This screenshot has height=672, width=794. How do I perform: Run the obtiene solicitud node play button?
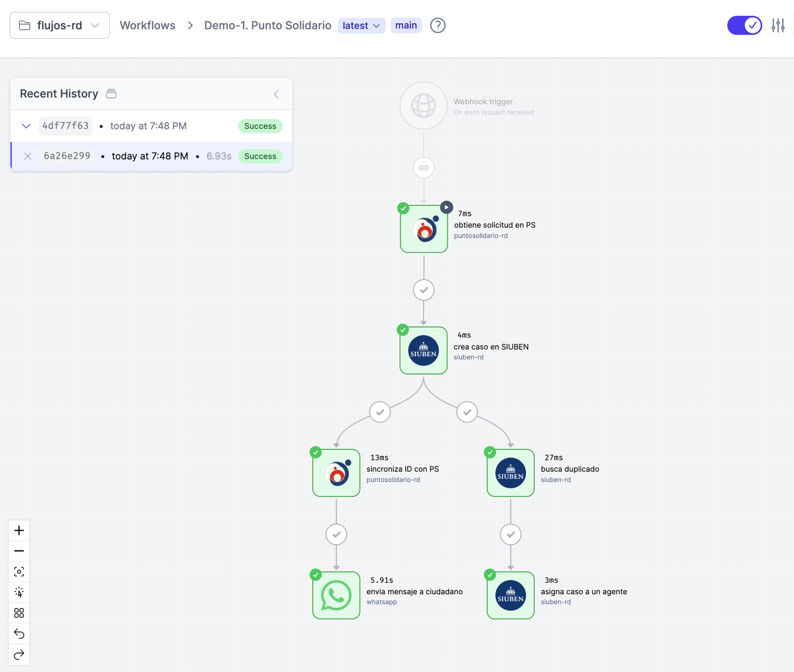(446, 207)
